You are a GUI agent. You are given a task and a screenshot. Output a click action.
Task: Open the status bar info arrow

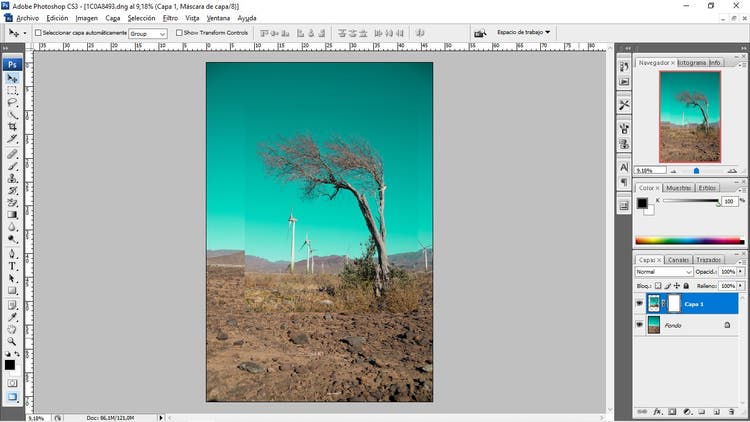coord(161,418)
